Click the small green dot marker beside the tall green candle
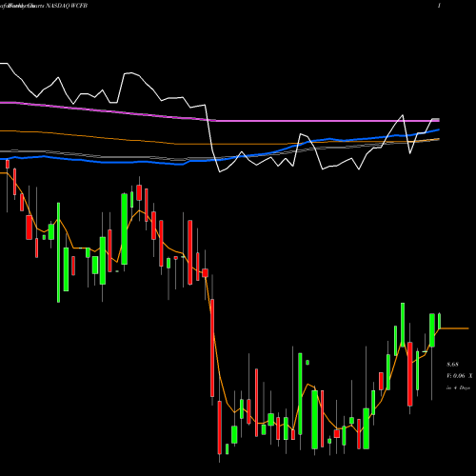The height and width of the screenshot is (476, 476). click(x=307, y=363)
